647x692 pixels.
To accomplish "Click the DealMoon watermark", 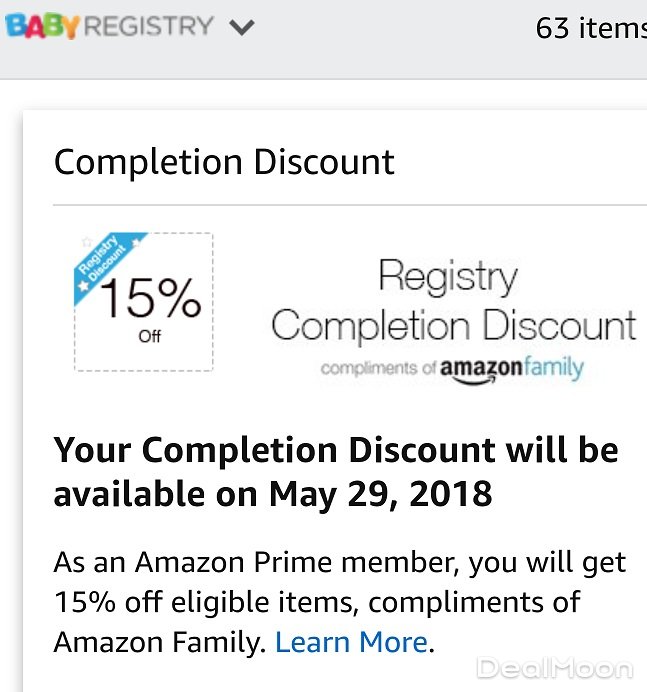I will click(x=553, y=668).
